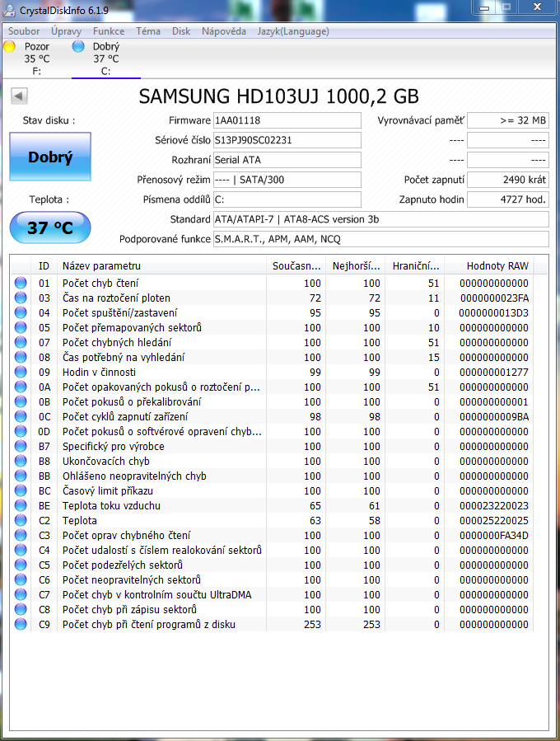Click status icon for Počet chyb při zápisu sektorů

point(21,609)
